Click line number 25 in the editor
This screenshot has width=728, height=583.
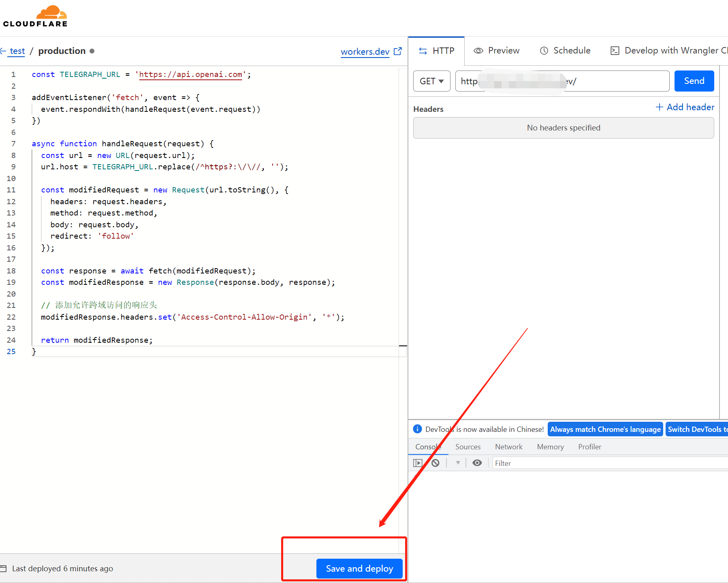11,352
